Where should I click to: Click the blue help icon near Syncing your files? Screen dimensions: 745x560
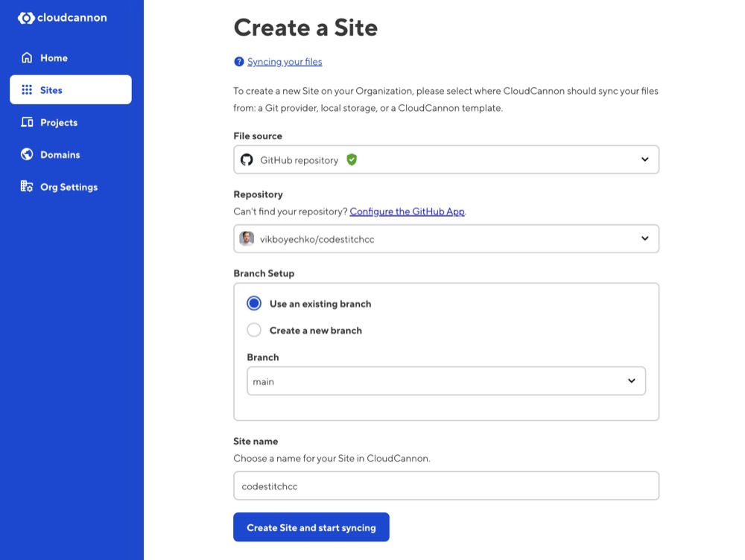click(x=238, y=61)
